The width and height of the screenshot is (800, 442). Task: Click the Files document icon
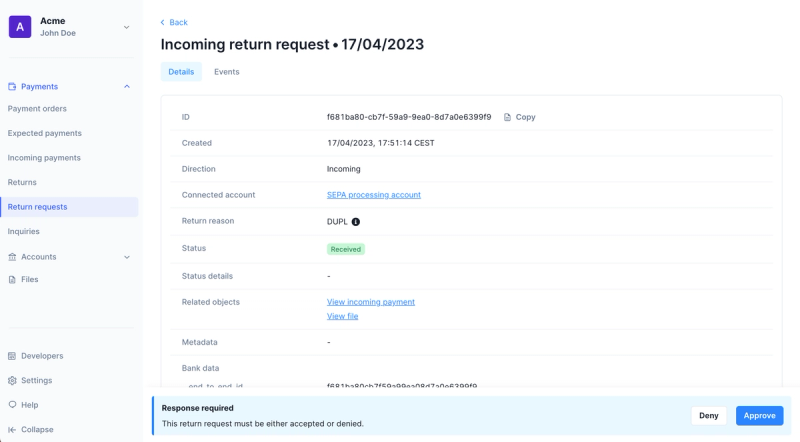coord(12,280)
